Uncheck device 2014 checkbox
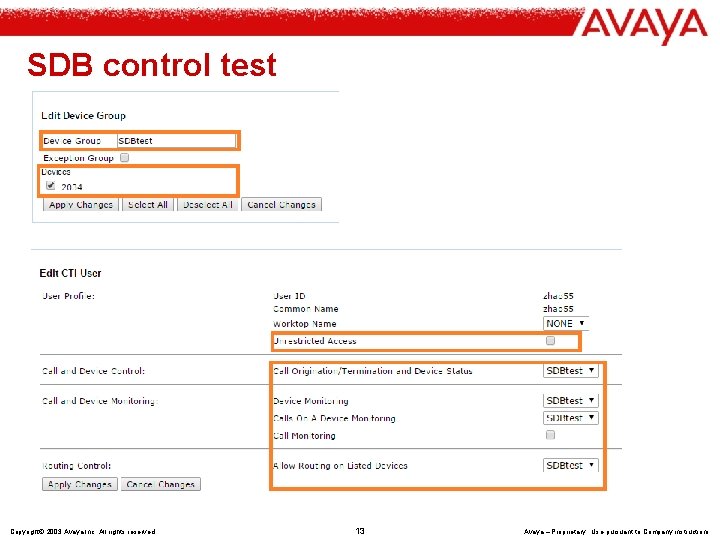720x540 pixels. 51,186
